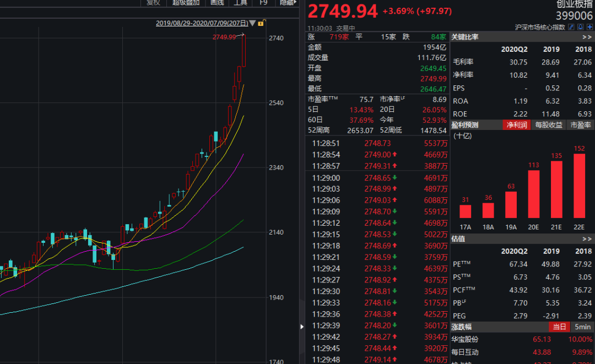This screenshot has width=595, height=364.
Task: Click the pencil edit icon near 沪深市场核心指数
Action: point(571,28)
